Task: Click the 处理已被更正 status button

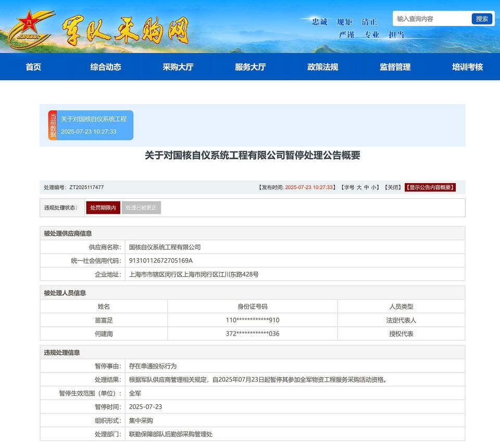Action: pyautogui.click(x=141, y=208)
